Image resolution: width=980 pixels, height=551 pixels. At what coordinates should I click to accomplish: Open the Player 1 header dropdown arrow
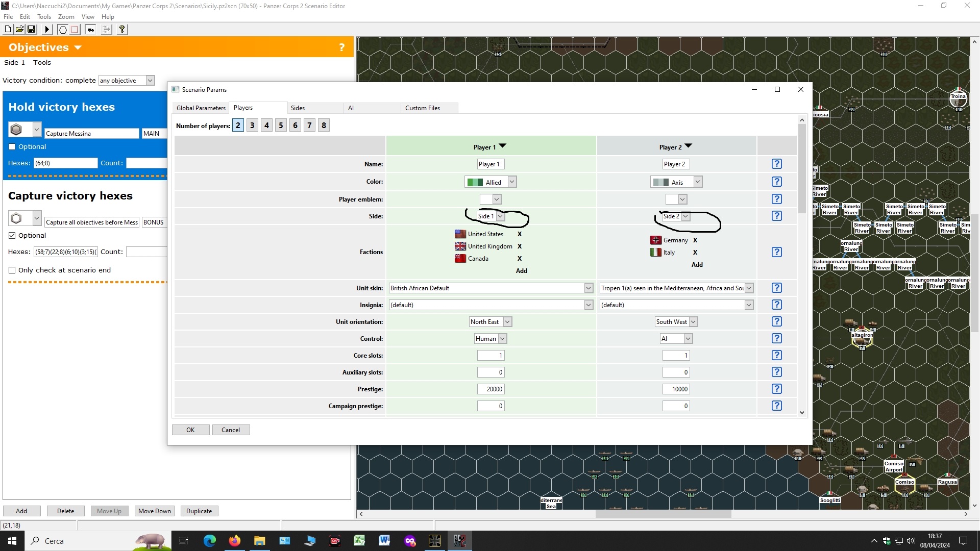[x=502, y=146]
